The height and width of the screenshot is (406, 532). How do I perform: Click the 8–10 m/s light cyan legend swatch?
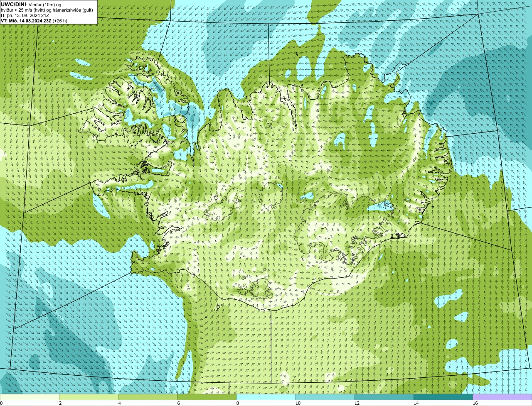266,397
